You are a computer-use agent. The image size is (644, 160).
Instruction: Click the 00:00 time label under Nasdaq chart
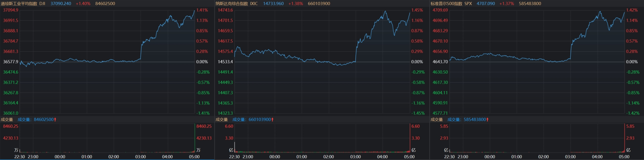(x=275, y=157)
